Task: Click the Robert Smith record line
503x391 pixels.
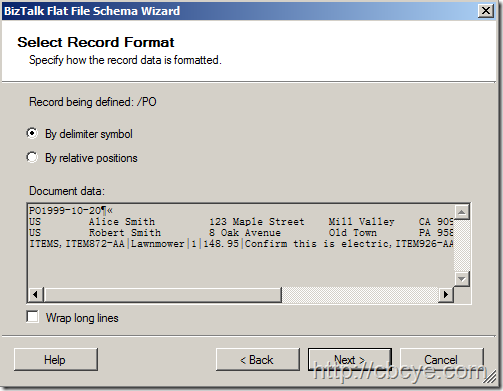Action: point(241,233)
